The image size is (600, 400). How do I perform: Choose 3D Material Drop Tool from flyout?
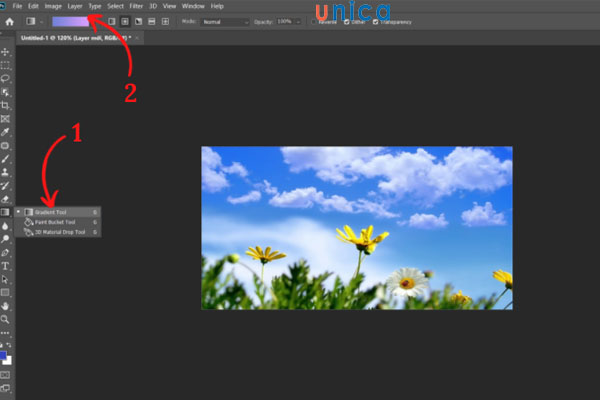tap(58, 232)
